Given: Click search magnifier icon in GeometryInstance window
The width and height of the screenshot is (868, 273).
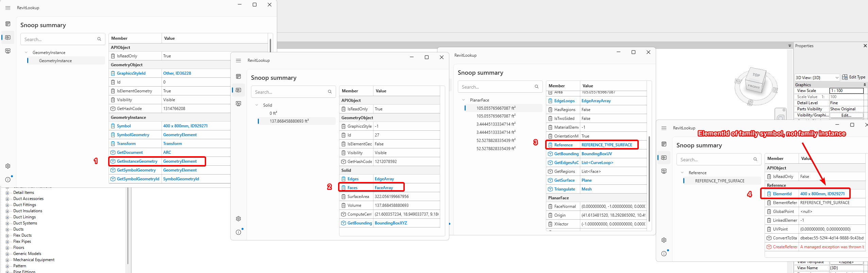Looking at the screenshot, I should click(x=99, y=39).
